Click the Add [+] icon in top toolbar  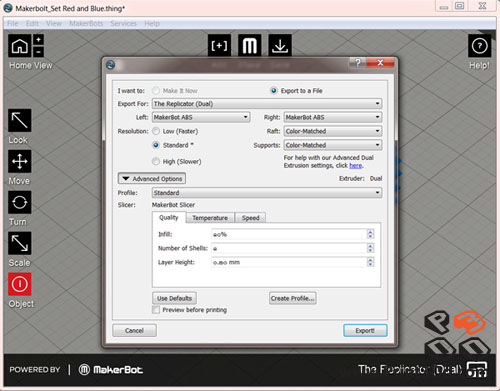pyautogui.click(x=219, y=45)
